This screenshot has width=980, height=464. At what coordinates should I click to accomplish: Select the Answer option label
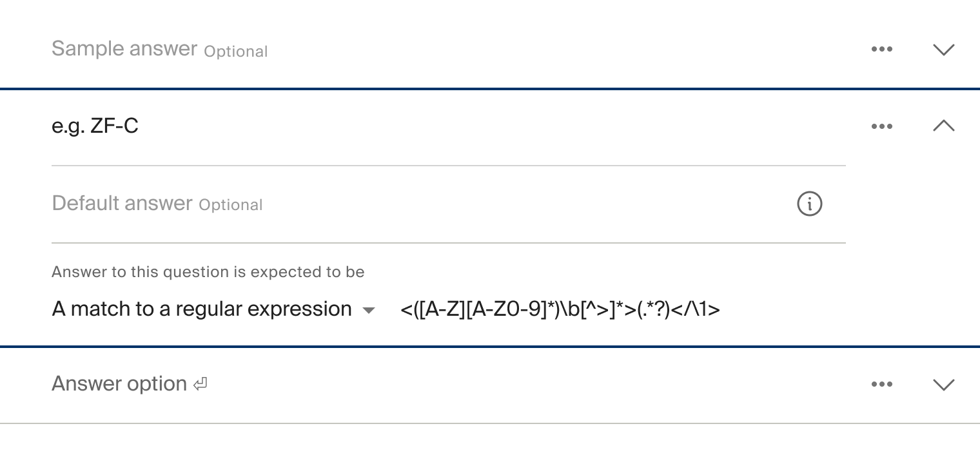[x=119, y=383]
